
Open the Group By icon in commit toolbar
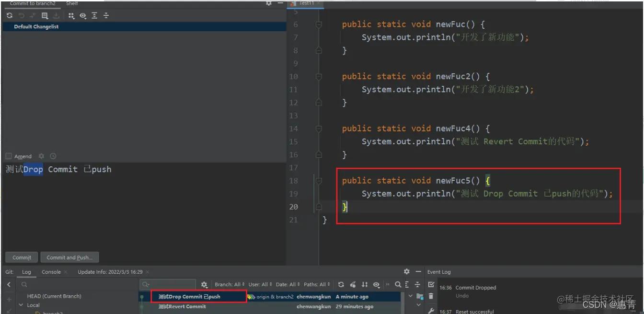pos(71,15)
